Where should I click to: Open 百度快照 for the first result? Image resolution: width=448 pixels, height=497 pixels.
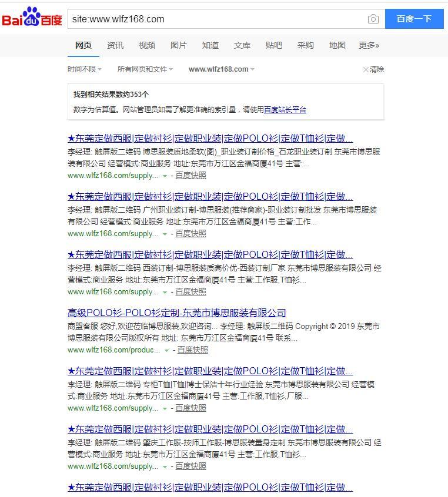(x=190, y=175)
